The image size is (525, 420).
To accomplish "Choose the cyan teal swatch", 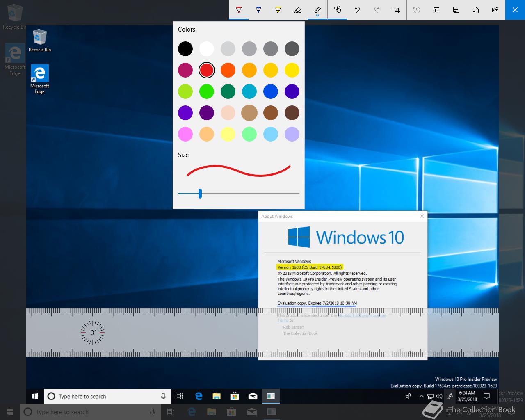I will tap(249, 91).
